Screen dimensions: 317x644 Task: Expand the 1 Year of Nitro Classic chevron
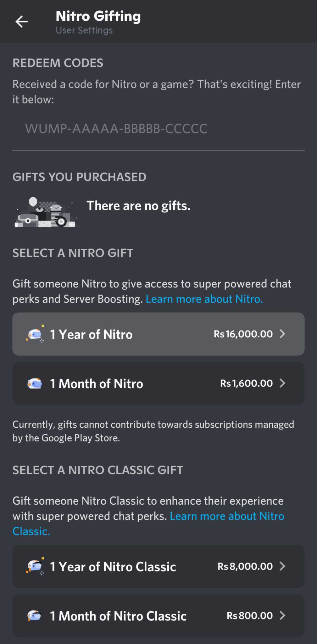pyautogui.click(x=282, y=567)
